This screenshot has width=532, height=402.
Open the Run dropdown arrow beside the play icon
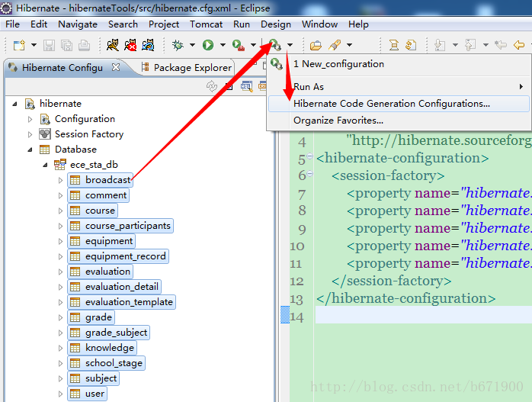223,45
